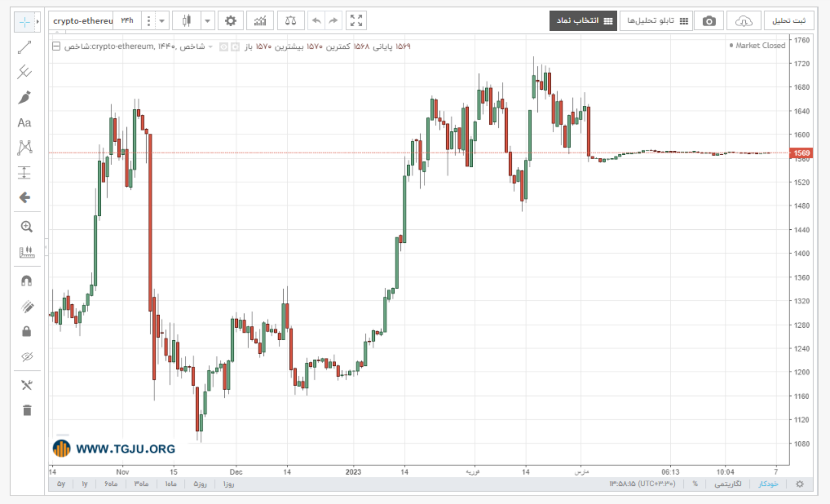Expand the cursor tool arrow in left toolbar
The height and width of the screenshot is (504, 830).
[37, 22]
